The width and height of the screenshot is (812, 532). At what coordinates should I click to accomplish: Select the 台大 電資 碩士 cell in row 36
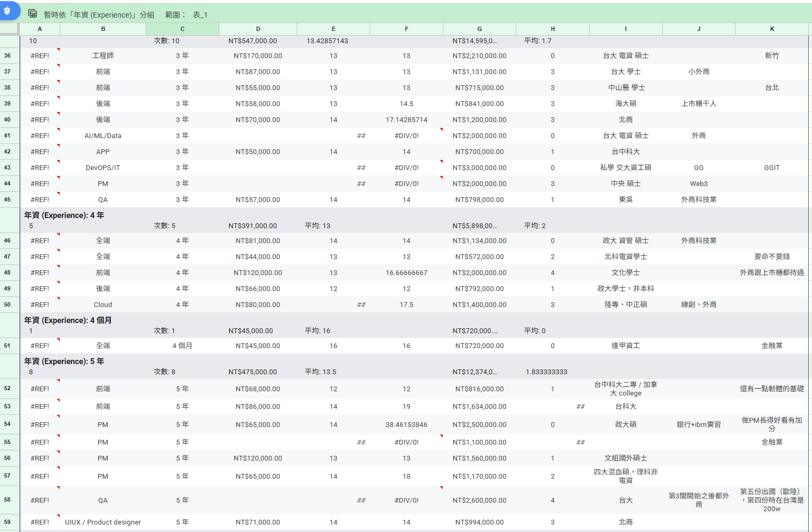(626, 56)
